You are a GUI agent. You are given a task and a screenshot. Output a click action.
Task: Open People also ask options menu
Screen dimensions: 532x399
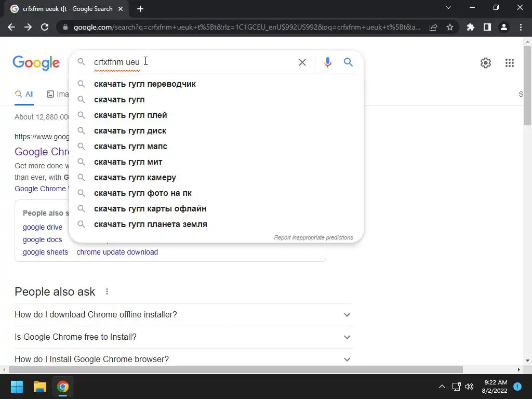coord(107,291)
